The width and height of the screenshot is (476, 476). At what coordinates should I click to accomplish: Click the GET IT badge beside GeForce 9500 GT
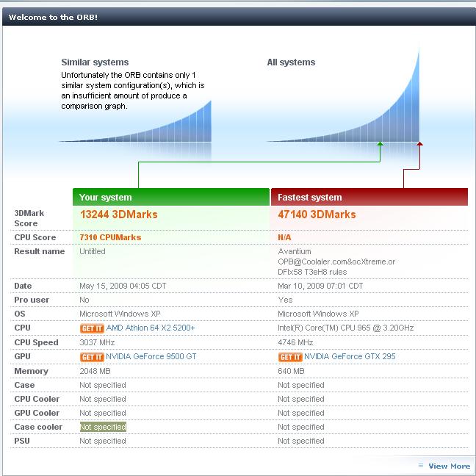(92, 357)
